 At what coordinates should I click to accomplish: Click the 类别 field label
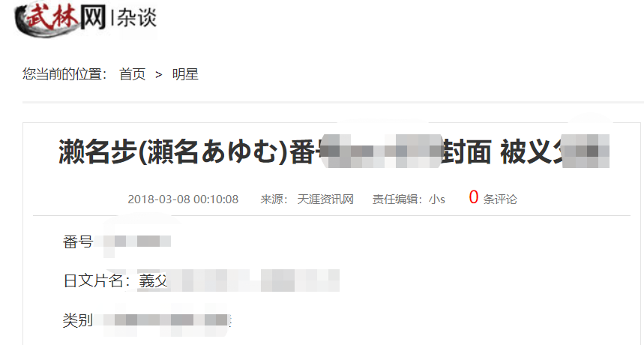78,320
